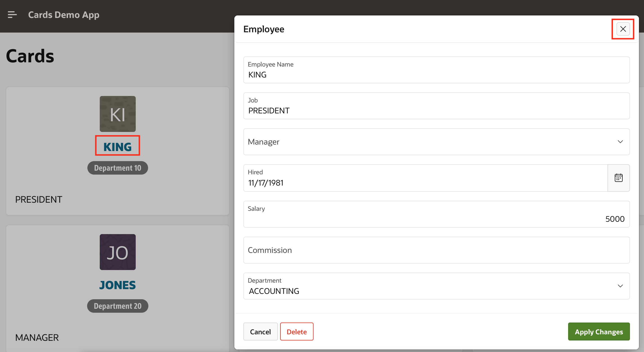Click the JO avatar icon

[x=117, y=252]
